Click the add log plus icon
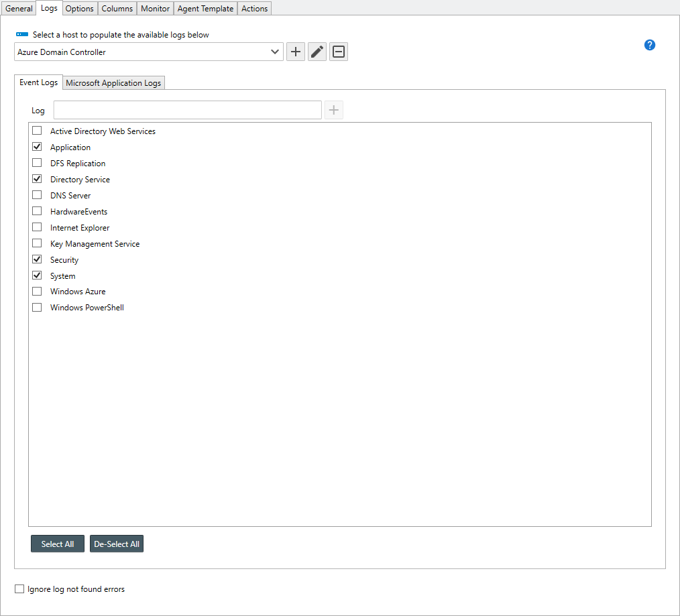This screenshot has width=680, height=616. pos(334,110)
